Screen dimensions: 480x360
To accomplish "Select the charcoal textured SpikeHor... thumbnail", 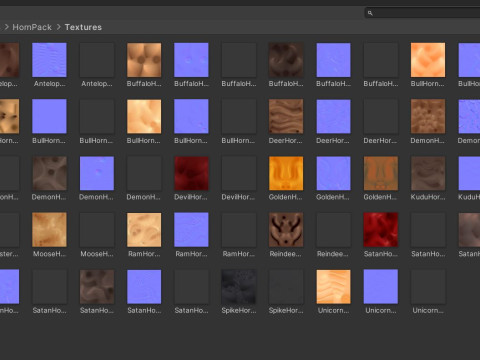I will click(239, 287).
